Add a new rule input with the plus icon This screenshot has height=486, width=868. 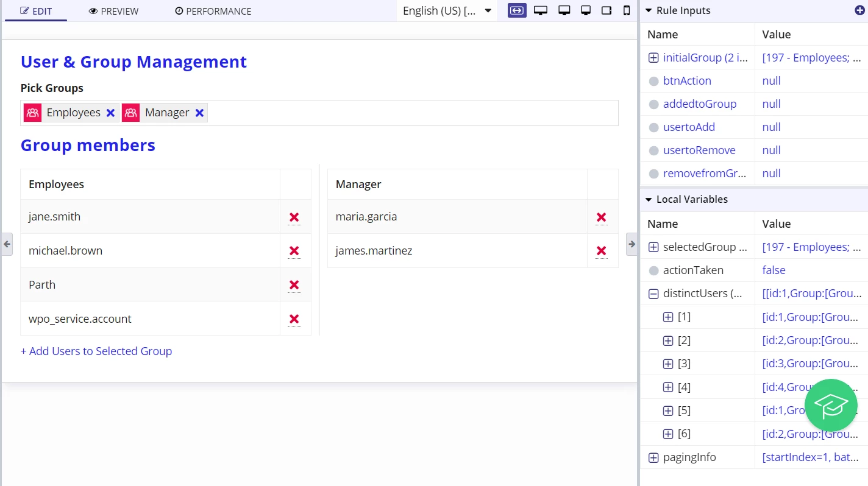859,10
